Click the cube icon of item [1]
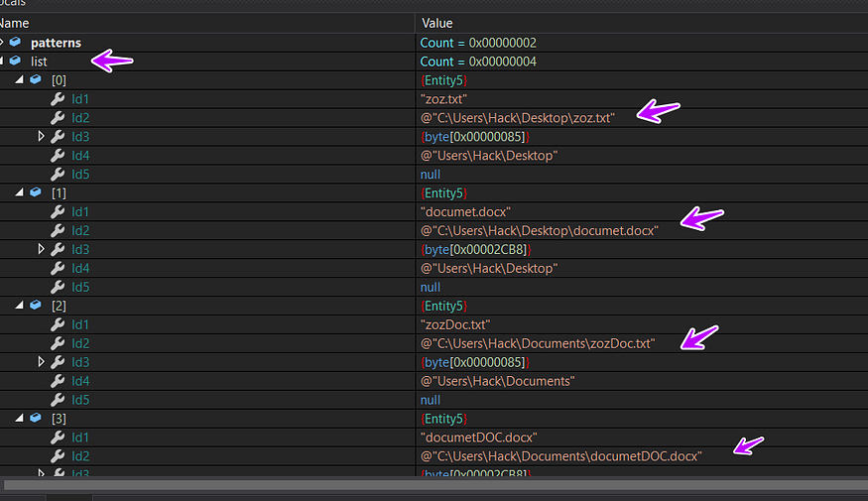 tap(36, 192)
